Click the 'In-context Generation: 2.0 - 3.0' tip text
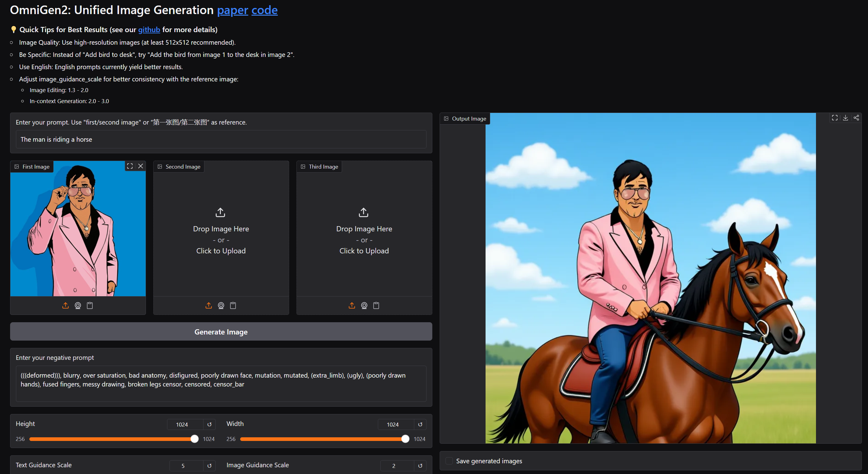 [x=69, y=101]
